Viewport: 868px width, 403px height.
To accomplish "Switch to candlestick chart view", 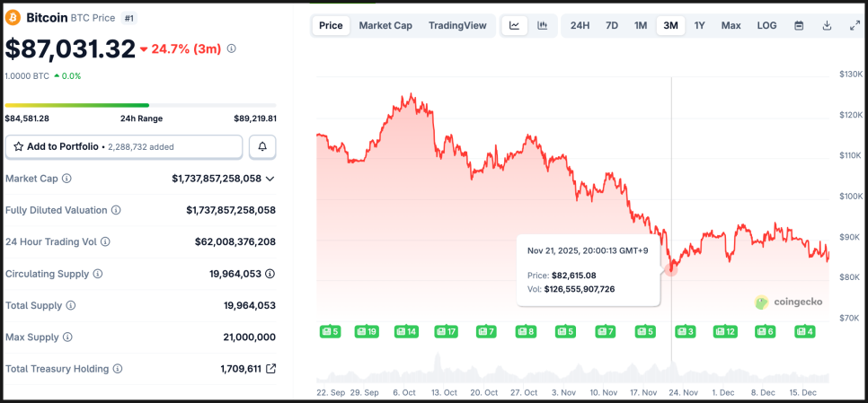I will [x=543, y=25].
